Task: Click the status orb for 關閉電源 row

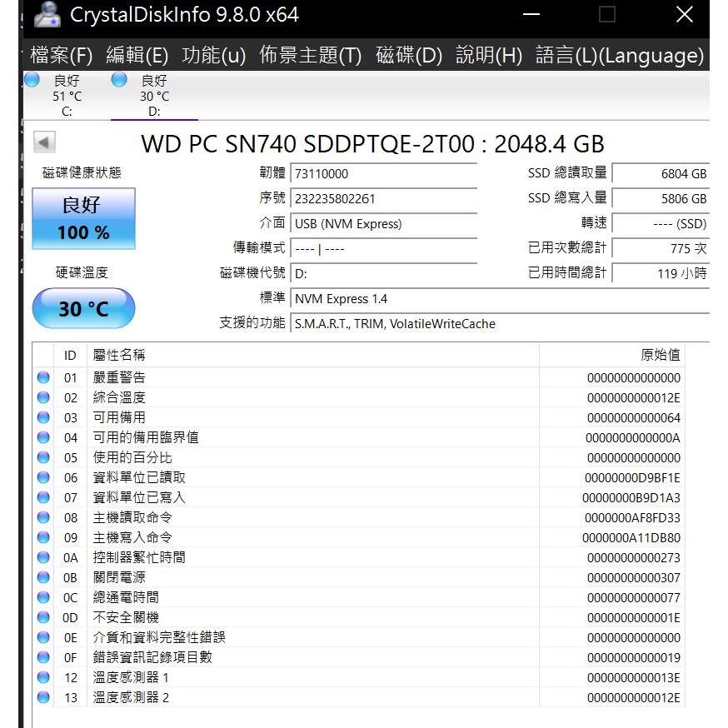Action: click(43, 577)
